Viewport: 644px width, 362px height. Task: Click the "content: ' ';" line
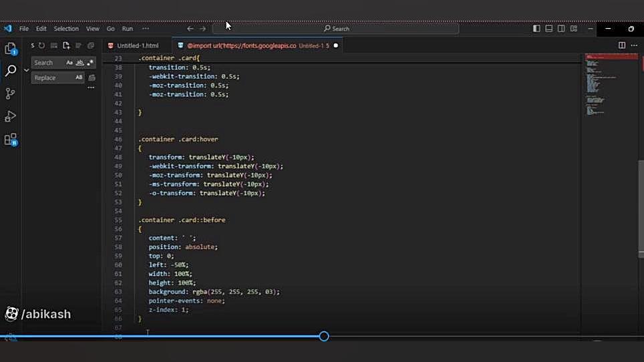coord(172,238)
